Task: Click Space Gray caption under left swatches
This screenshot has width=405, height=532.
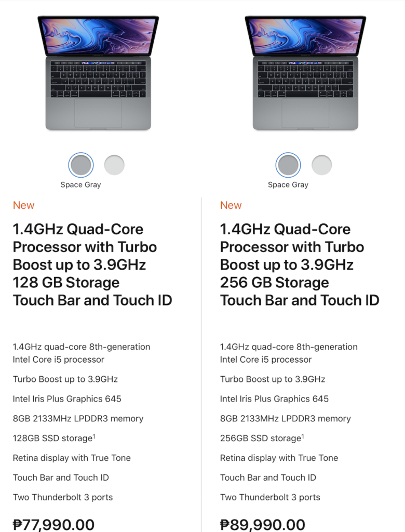Action: 80,184
